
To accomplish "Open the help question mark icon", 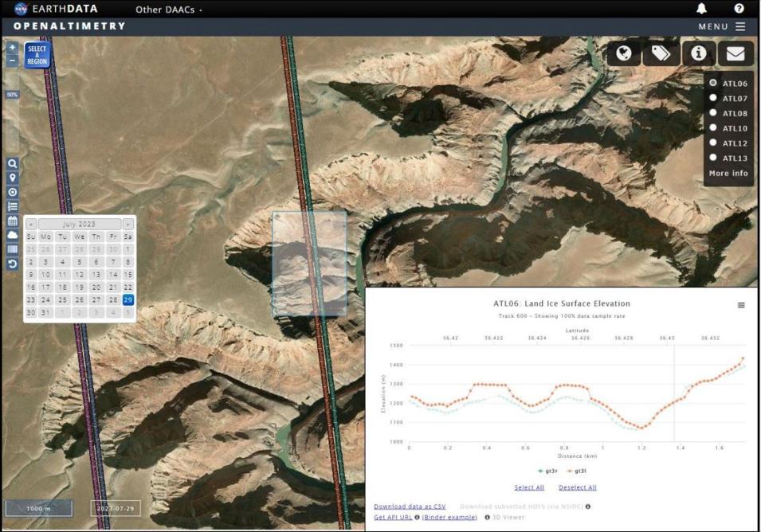I will [739, 8].
